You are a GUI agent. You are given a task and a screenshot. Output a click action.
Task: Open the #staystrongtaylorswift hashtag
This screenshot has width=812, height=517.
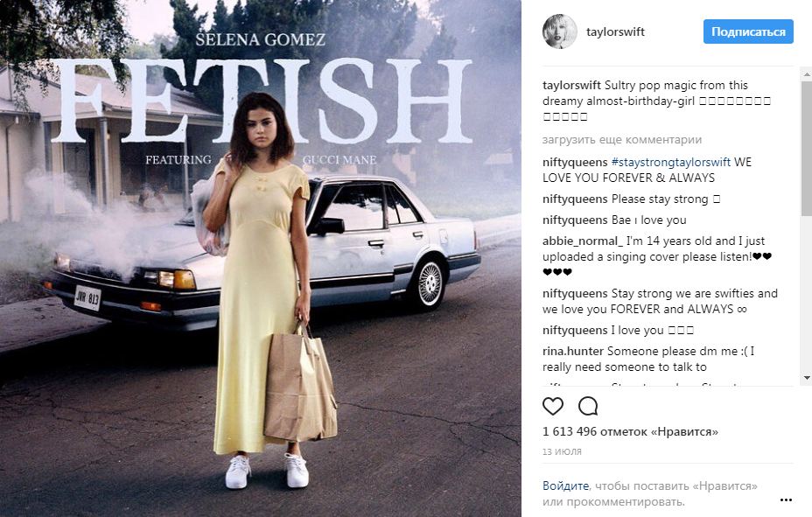click(x=670, y=163)
